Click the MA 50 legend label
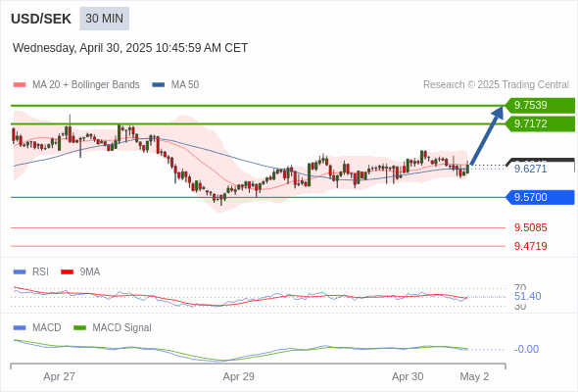Screen dimensions: 578x392 185,85
